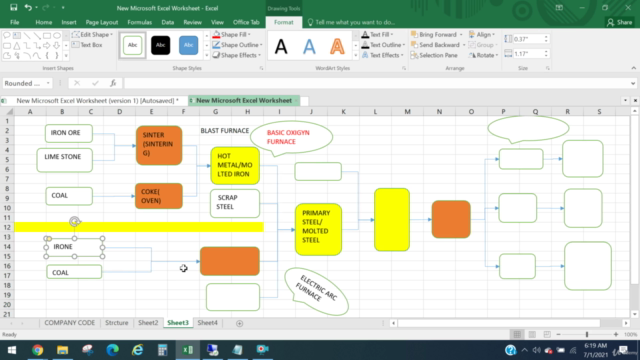The width and height of the screenshot is (640, 360).
Task: Open the Page Layout tab
Action: click(x=102, y=22)
